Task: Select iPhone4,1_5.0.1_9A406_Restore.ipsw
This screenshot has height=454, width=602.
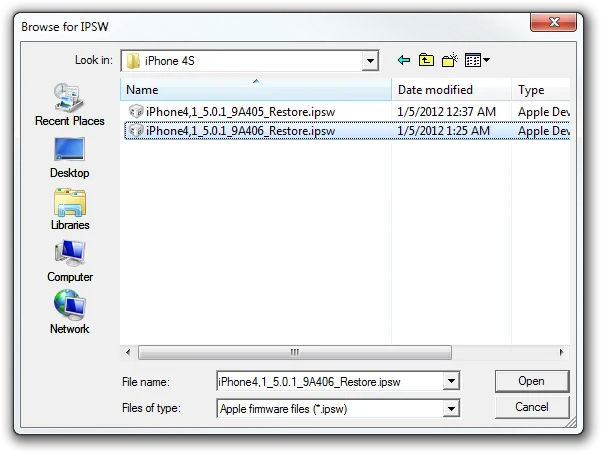Action: (240, 131)
